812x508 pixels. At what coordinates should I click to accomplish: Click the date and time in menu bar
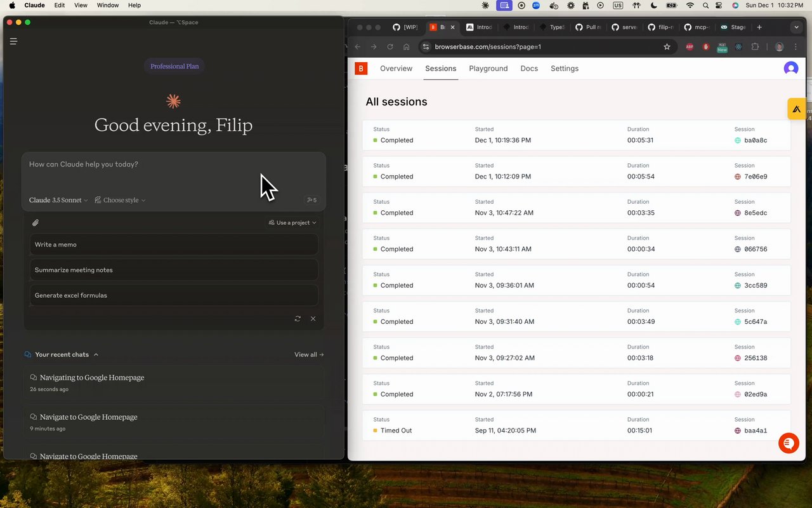pyautogui.click(x=774, y=5)
